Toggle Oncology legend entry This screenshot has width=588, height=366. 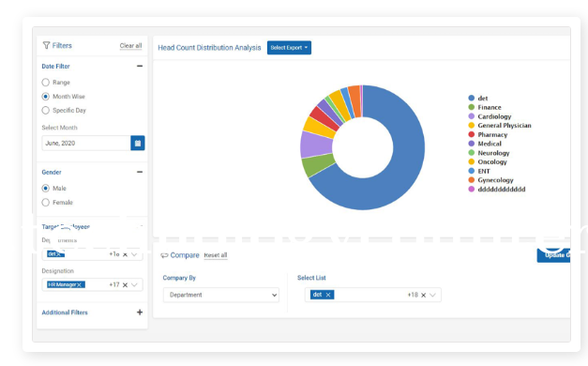point(488,161)
